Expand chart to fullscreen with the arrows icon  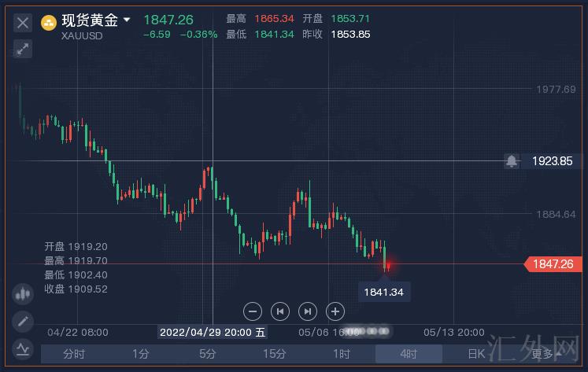23,49
